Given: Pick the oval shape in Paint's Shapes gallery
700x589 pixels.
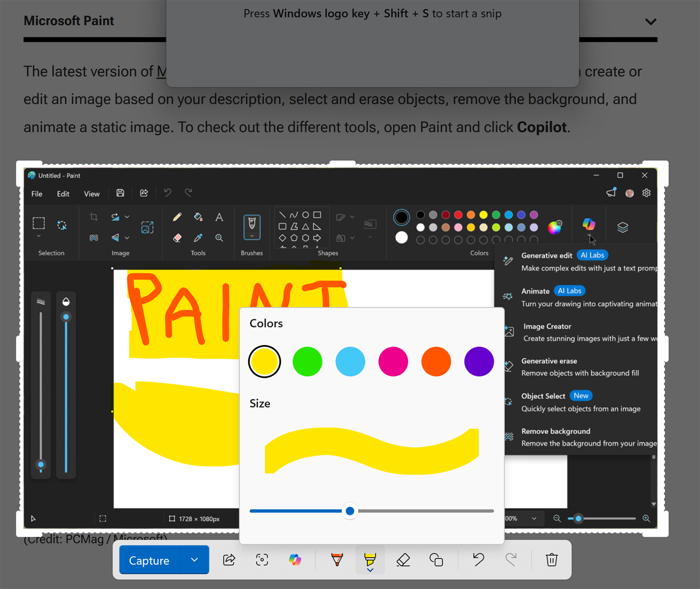Looking at the screenshot, I should [305, 215].
